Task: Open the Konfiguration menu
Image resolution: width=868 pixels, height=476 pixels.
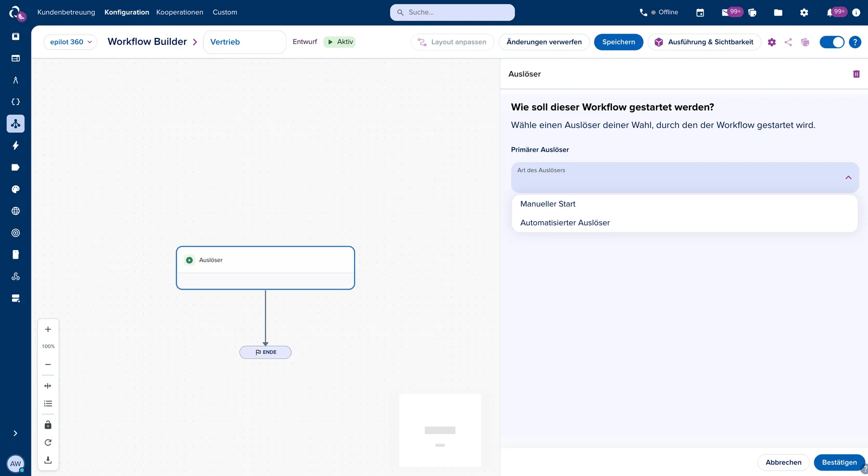Action: tap(127, 12)
